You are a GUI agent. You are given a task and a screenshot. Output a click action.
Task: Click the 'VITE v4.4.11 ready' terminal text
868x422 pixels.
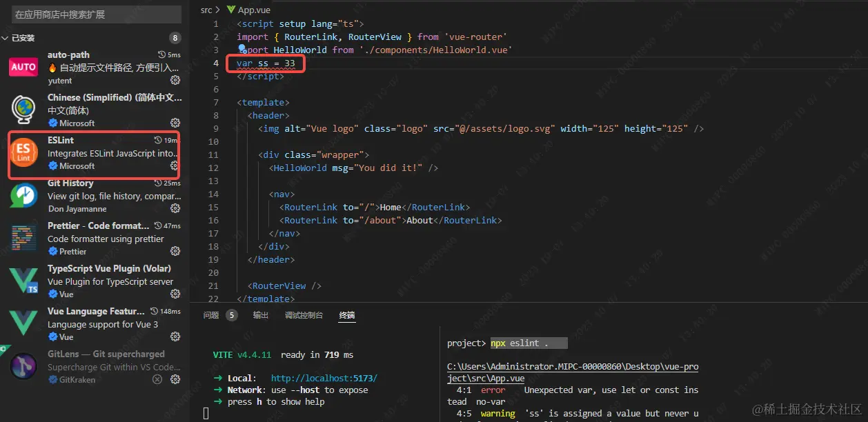(283, 355)
